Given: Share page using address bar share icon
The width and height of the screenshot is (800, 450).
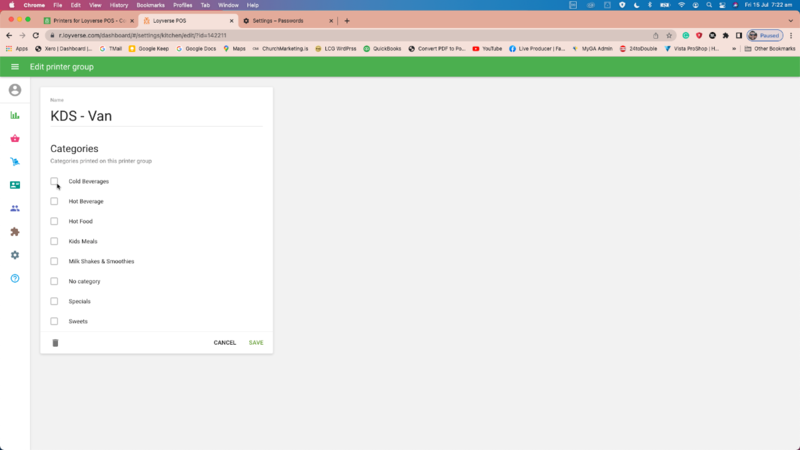Looking at the screenshot, I should click(x=656, y=35).
